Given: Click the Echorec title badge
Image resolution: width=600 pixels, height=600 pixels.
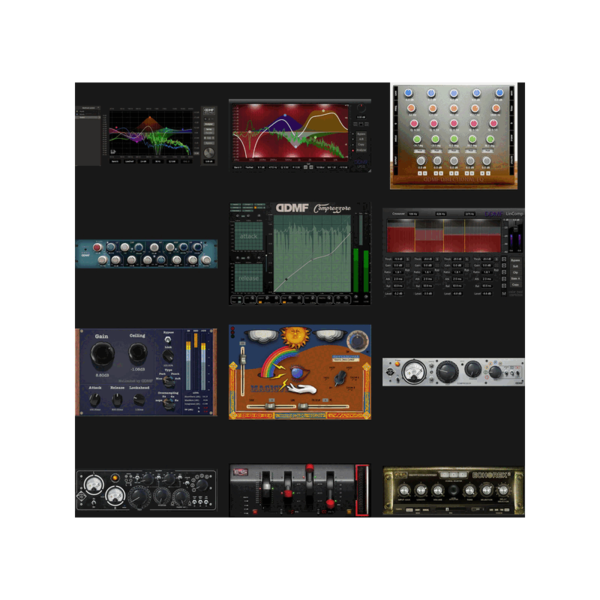Looking at the screenshot, I should coord(491,475).
